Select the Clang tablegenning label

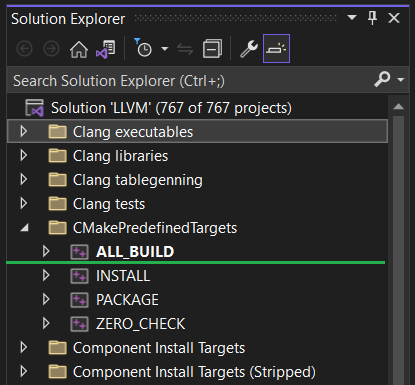coord(138,180)
